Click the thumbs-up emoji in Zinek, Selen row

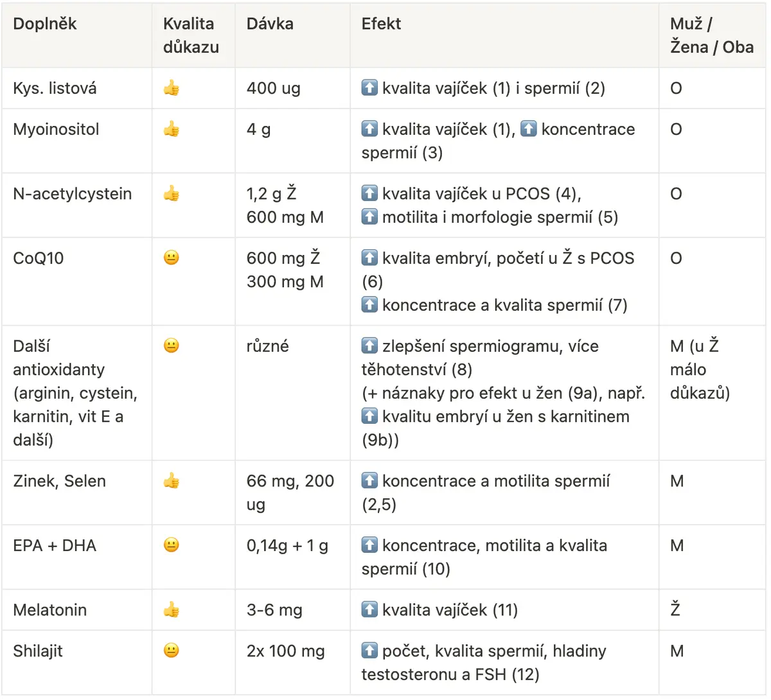pos(171,480)
